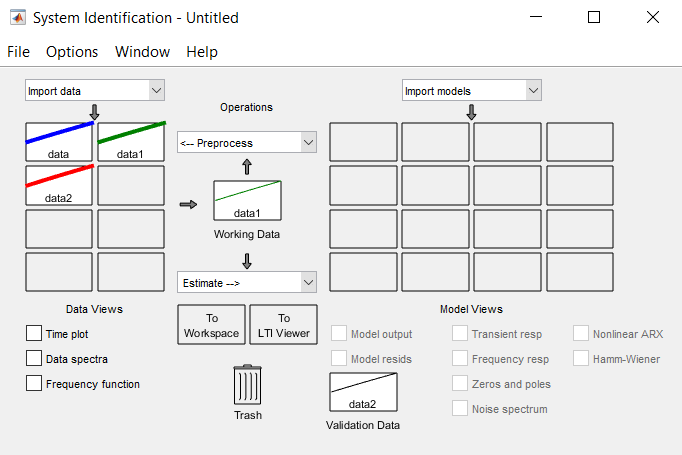
Task: Toggle the Nonlinear ARX checkbox
Action: point(581,334)
